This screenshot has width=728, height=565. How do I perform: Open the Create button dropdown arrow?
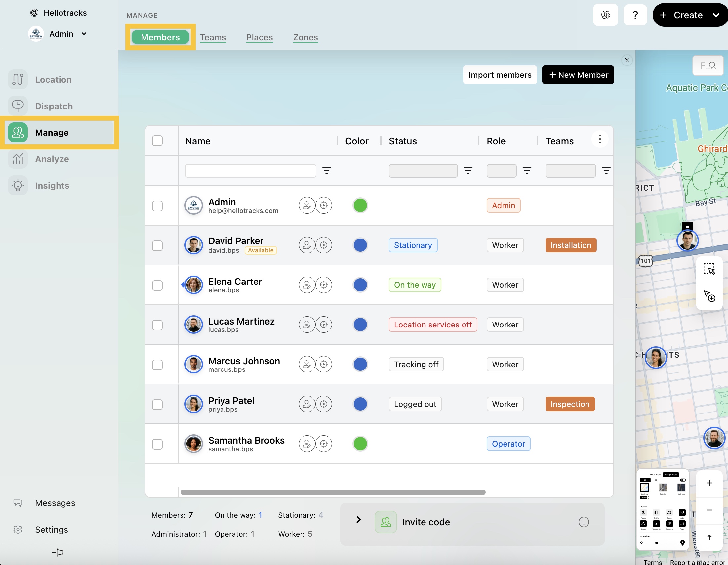716,15
